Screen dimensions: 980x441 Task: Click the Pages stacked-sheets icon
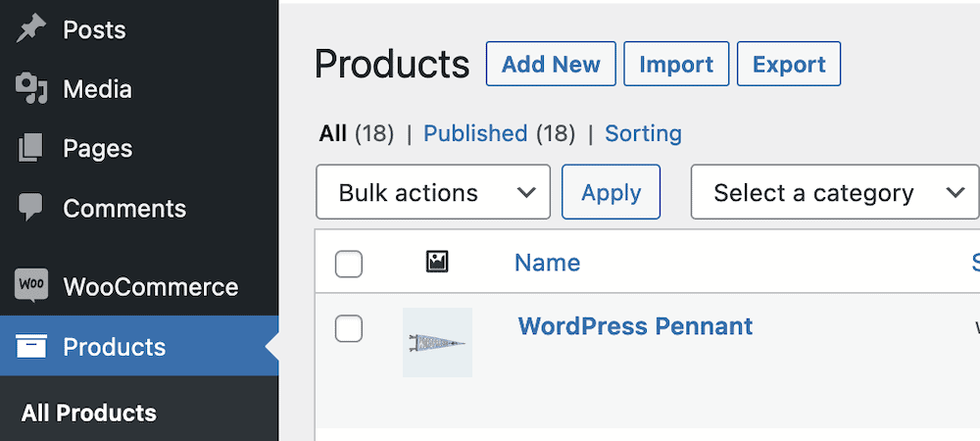click(x=31, y=149)
